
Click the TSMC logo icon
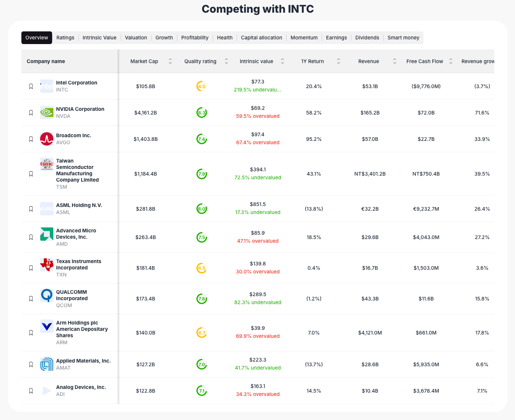tap(47, 164)
